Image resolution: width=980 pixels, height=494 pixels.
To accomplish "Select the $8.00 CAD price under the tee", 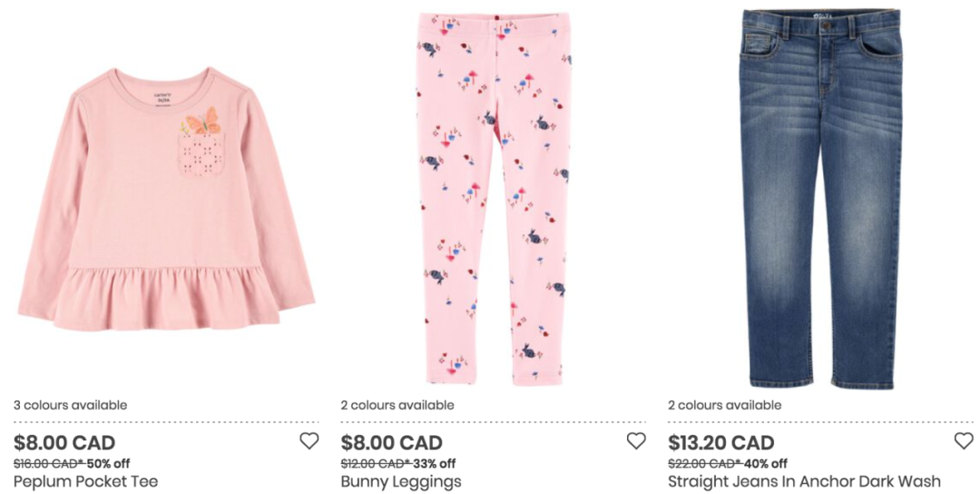I will tap(64, 443).
